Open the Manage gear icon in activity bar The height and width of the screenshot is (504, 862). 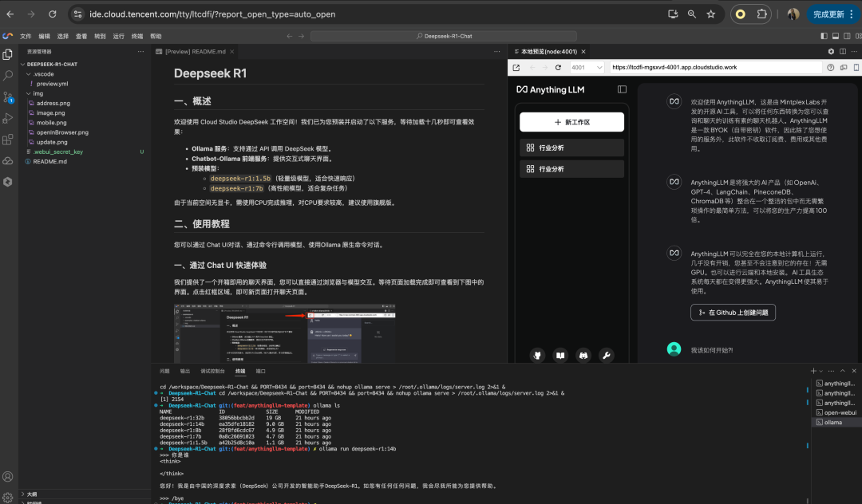(8, 497)
